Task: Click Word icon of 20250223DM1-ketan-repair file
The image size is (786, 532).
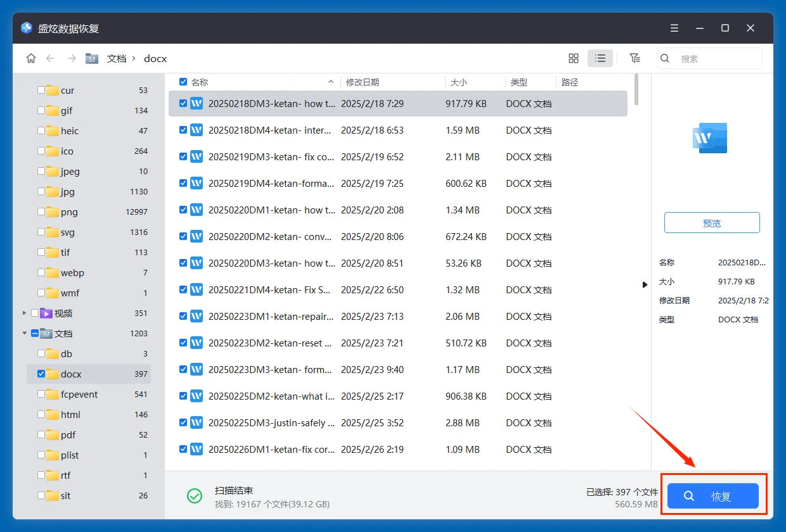Action: 196,316
